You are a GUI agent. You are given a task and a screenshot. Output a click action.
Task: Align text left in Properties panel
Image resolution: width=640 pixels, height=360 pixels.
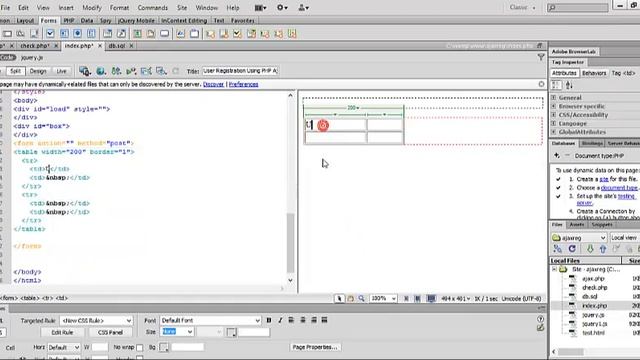coord(291,320)
